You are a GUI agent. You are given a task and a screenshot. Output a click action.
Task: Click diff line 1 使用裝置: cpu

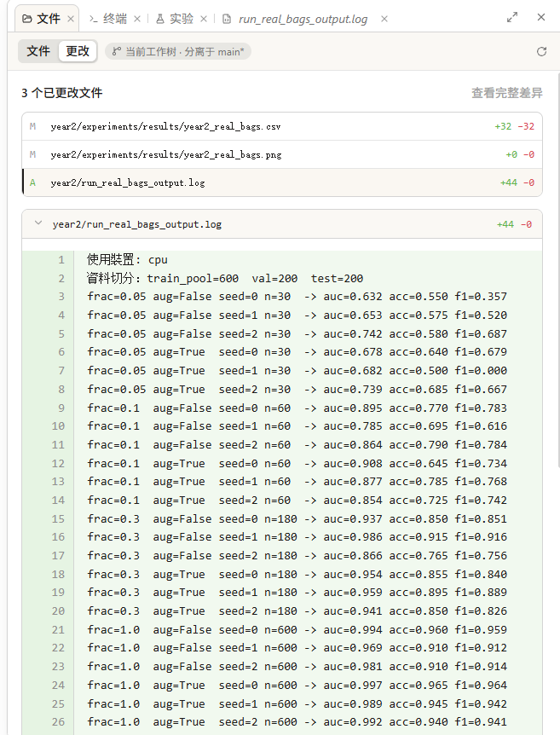[282, 260]
